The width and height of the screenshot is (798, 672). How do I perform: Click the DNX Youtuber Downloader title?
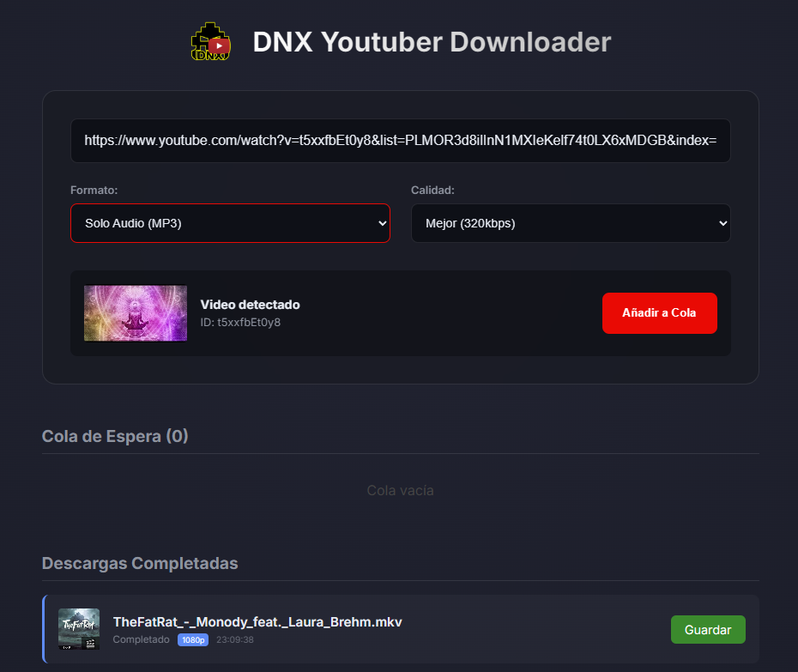(432, 42)
